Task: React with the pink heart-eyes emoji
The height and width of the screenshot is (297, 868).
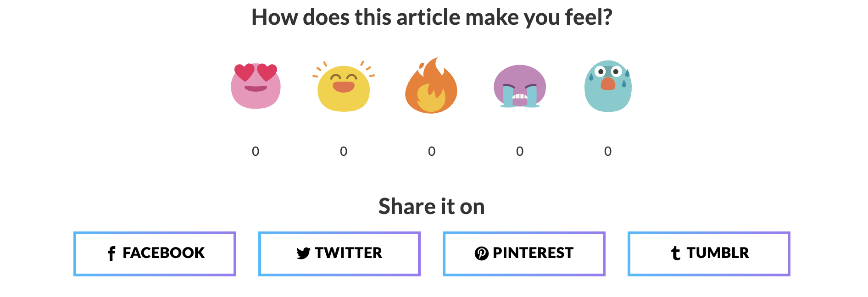Action: [256, 86]
